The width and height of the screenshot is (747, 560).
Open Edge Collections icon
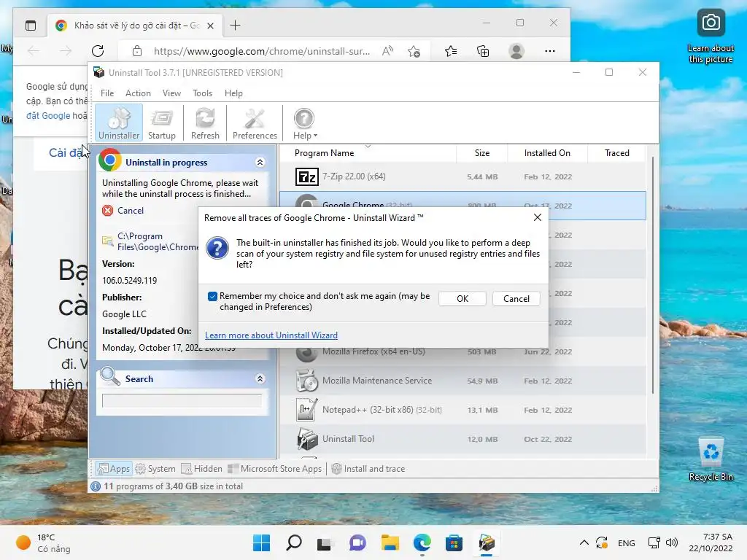pos(483,51)
